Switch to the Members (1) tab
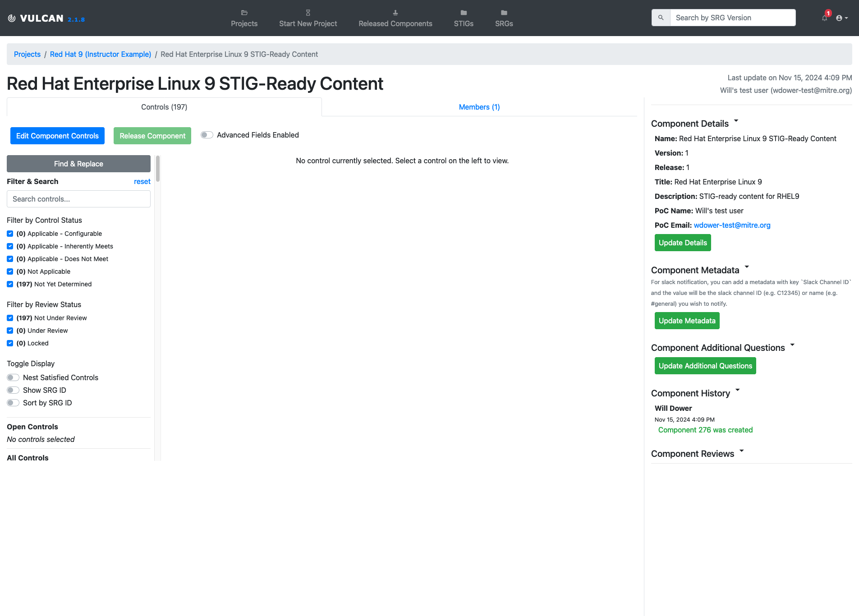The image size is (859, 616). click(479, 107)
